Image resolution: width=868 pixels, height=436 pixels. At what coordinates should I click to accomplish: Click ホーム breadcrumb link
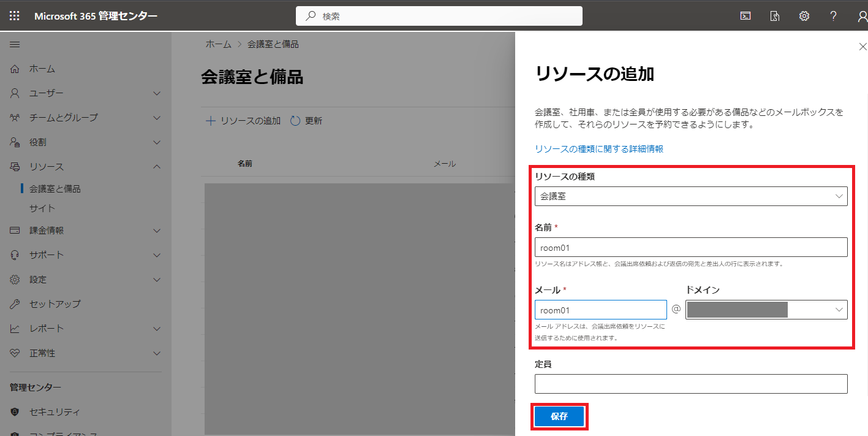[219, 44]
